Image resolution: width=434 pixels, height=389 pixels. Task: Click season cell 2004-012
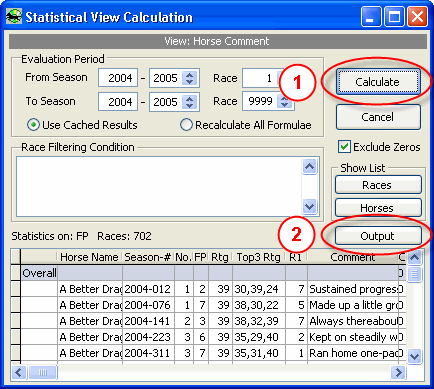[148, 289]
